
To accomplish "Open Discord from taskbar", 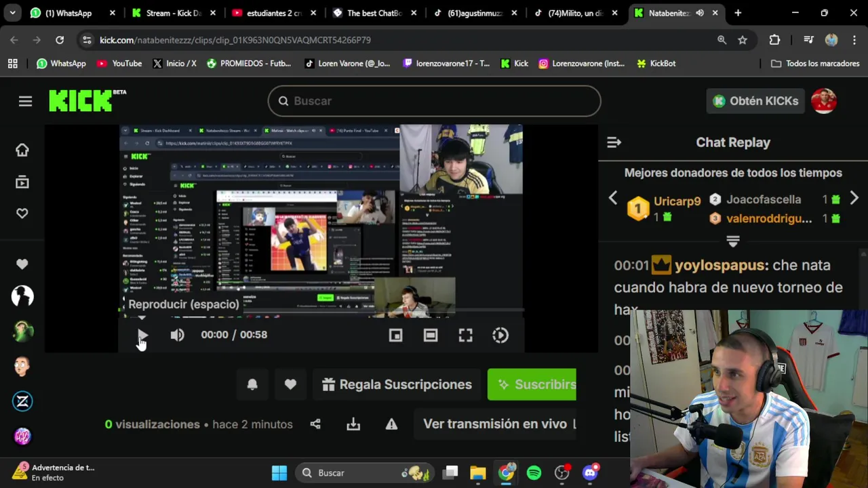I will click(x=590, y=472).
